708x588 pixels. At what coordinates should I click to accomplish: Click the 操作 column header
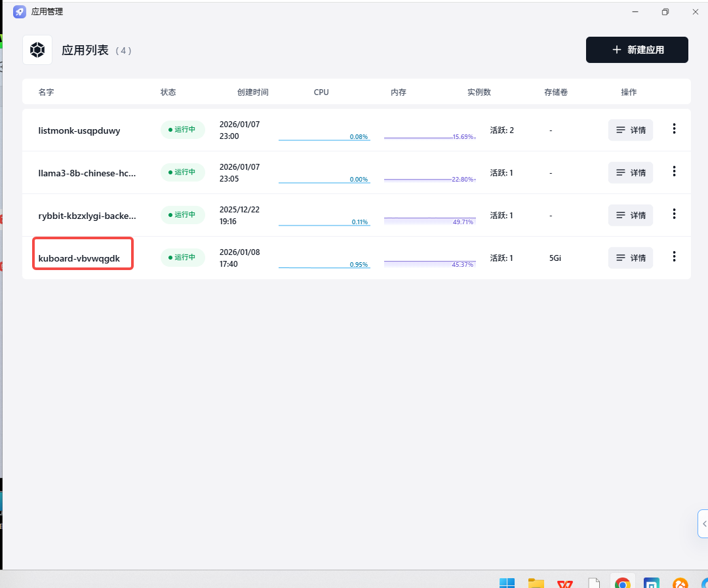pos(629,92)
